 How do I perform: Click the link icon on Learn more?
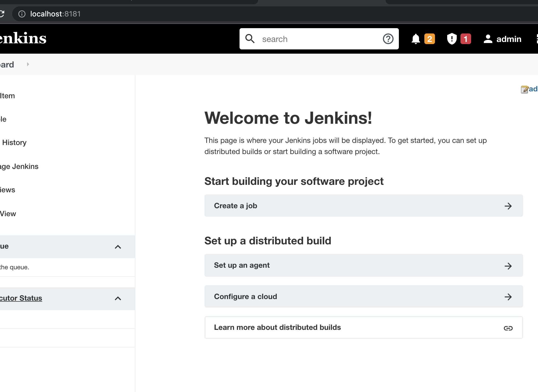pos(508,328)
